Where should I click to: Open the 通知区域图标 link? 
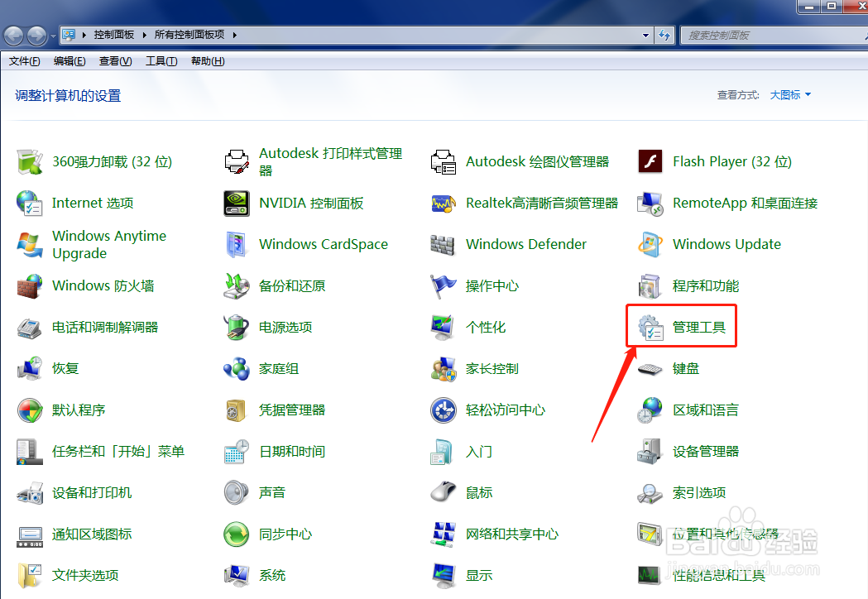pos(92,534)
